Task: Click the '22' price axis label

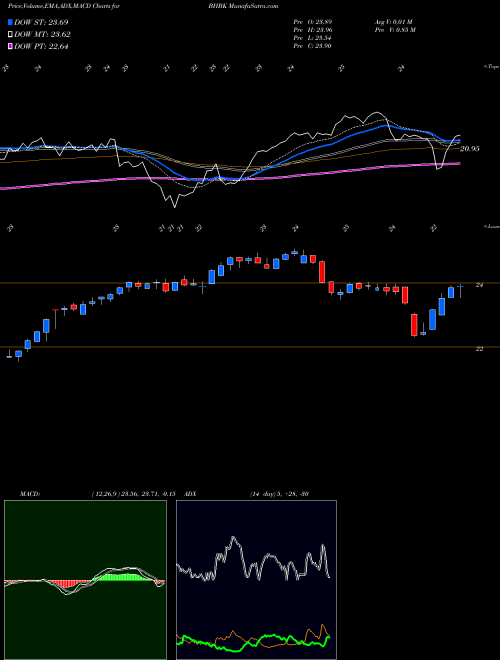Action: (479, 349)
